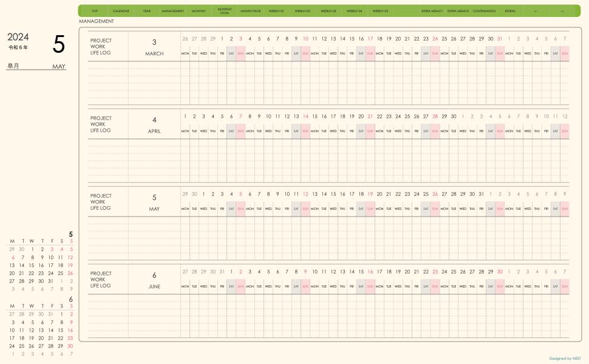Click date 12 in June mini calendar
Viewport: 589px width, 364px height.
pos(32,330)
